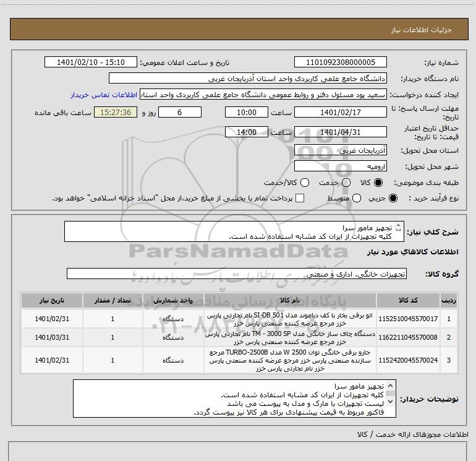Click the request creator field سعید پود
This screenshot has height=461, width=476.
[263, 94]
